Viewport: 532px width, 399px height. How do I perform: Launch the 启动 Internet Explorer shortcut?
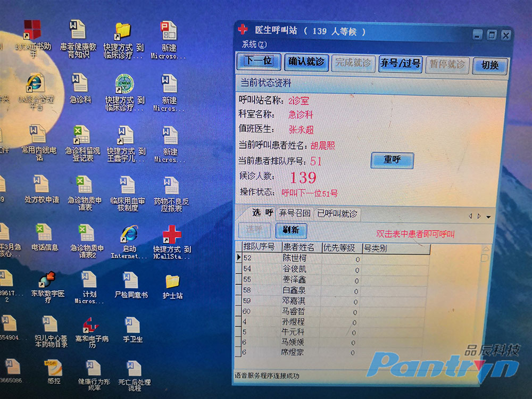129,242
